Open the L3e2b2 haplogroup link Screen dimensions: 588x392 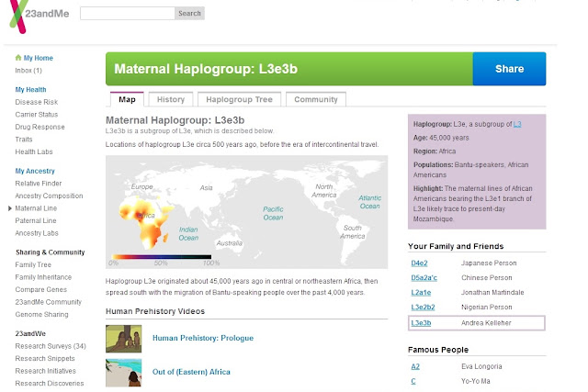point(423,308)
